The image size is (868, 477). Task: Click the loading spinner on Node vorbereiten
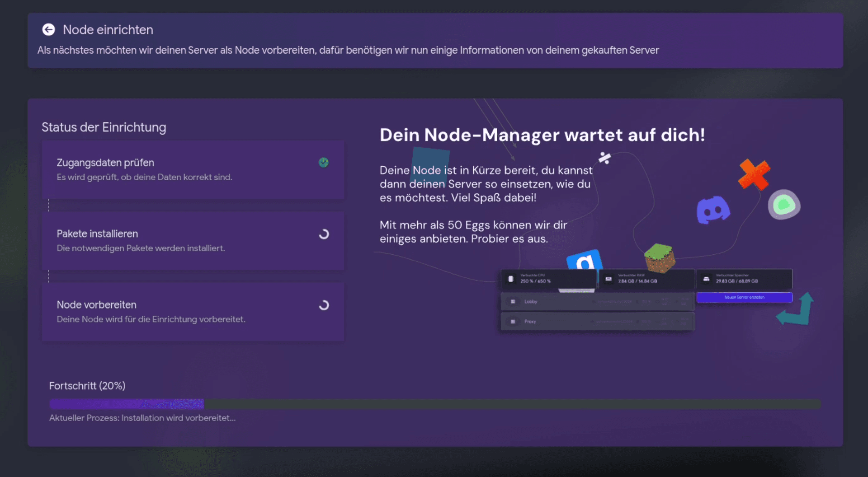pyautogui.click(x=324, y=305)
